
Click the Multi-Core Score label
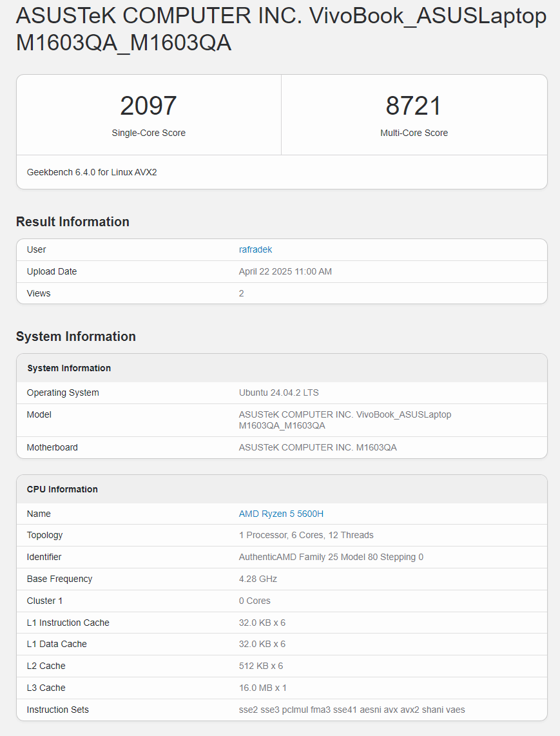[x=414, y=133]
